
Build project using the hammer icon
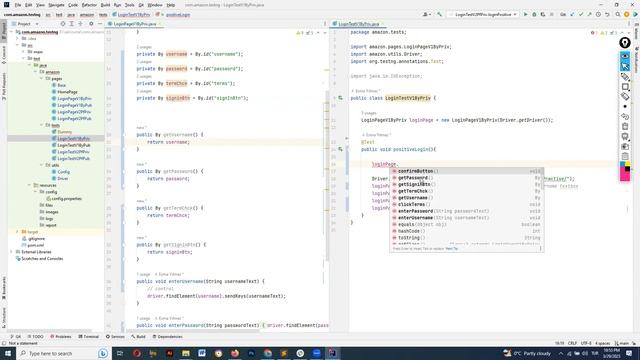tap(439, 14)
